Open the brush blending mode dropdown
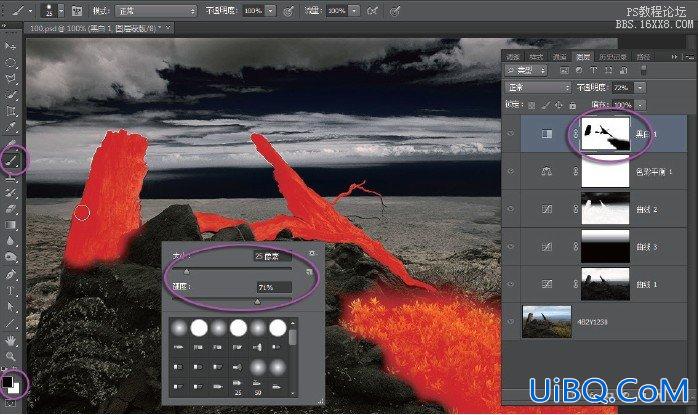The width and height of the screenshot is (699, 415). 156,11
